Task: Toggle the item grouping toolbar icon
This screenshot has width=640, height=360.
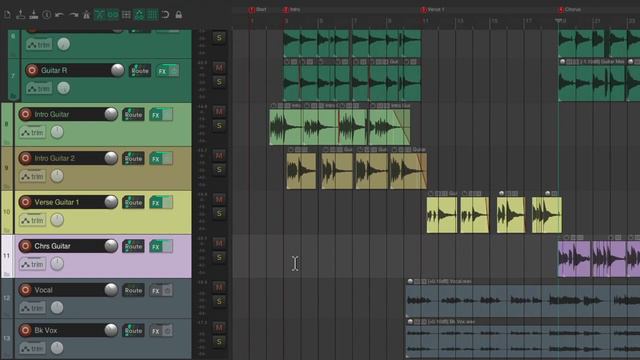Action: pyautogui.click(x=113, y=15)
